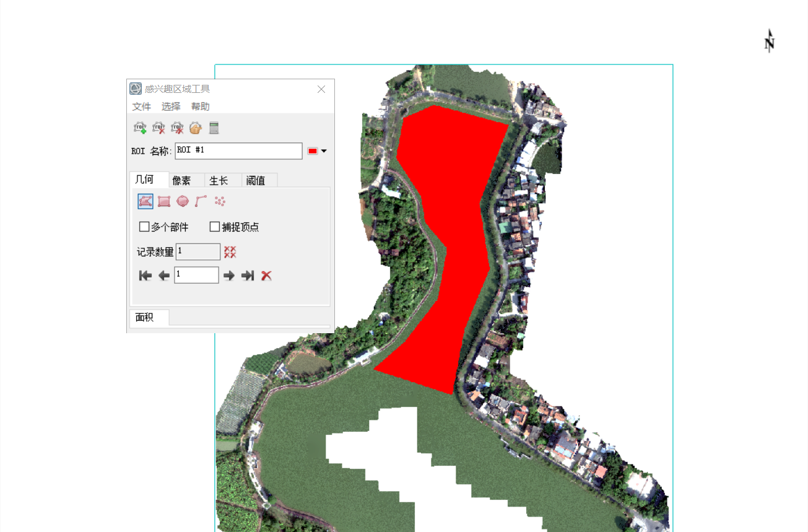Enable the 多个部件 checkbox

pyautogui.click(x=144, y=227)
